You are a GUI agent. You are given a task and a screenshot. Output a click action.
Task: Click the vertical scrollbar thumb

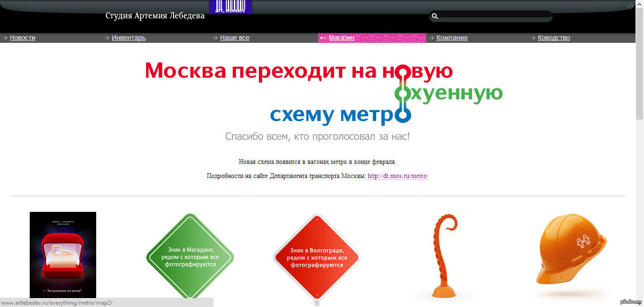pyautogui.click(x=640, y=64)
